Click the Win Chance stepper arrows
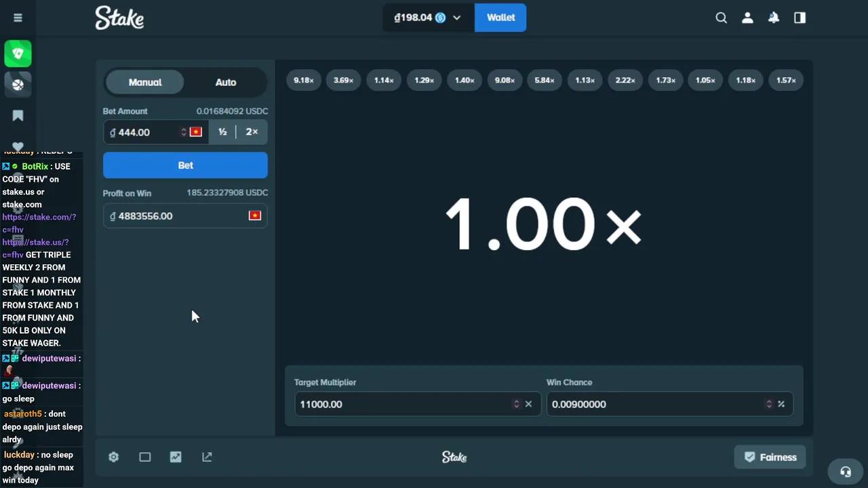868x488 pixels. pos(769,405)
